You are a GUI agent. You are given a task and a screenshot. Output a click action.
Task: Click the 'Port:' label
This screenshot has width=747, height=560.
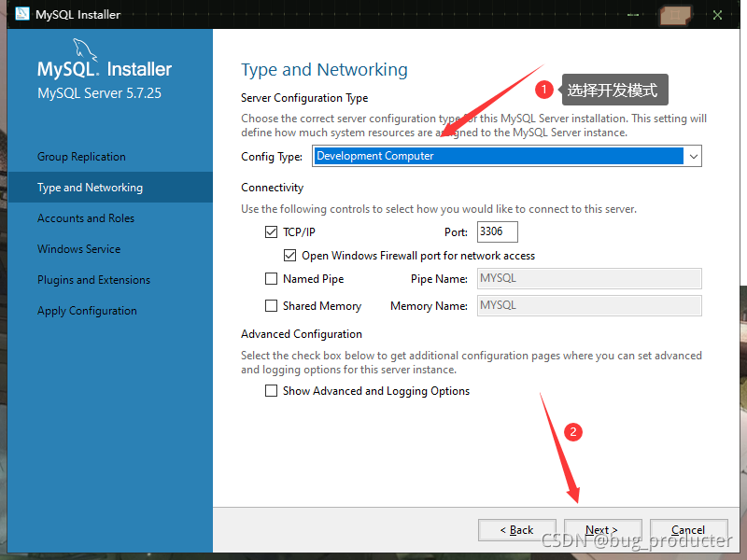coord(456,232)
